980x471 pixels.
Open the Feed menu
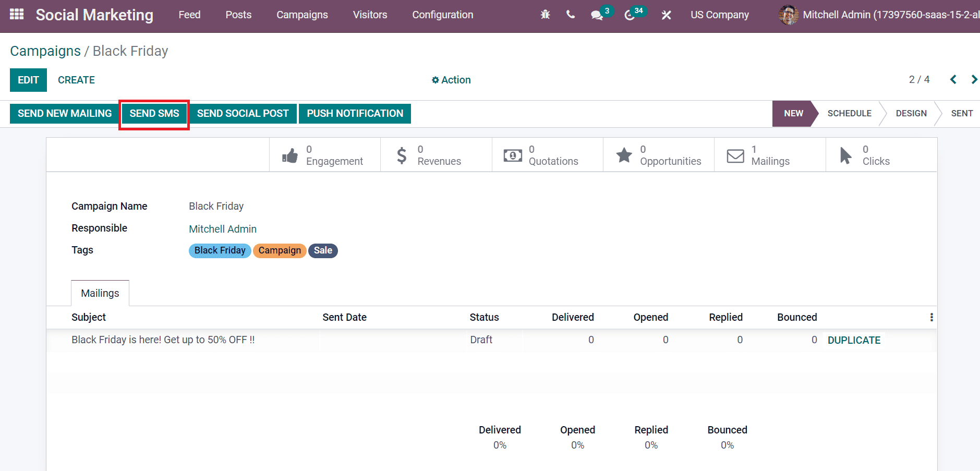(x=189, y=15)
